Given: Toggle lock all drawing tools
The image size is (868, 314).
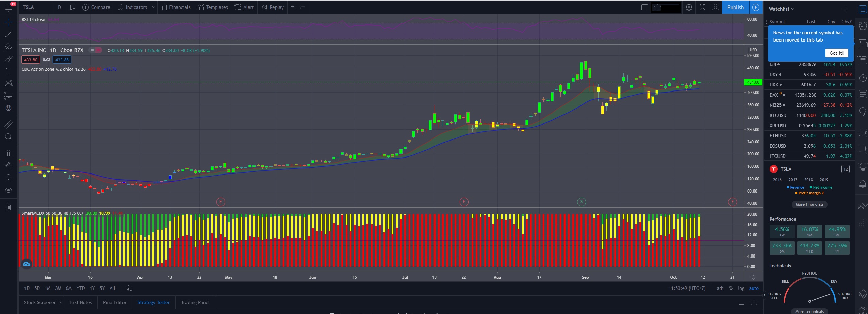Looking at the screenshot, I should point(9,178).
